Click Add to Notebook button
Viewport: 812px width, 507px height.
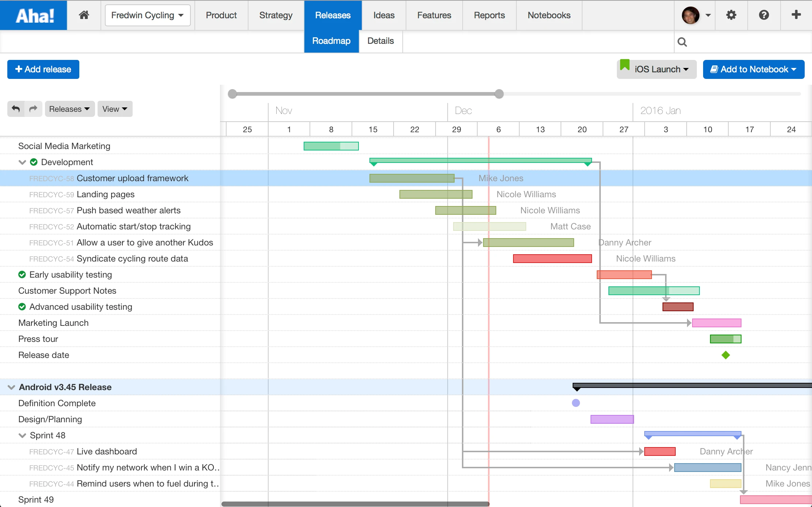tap(753, 69)
